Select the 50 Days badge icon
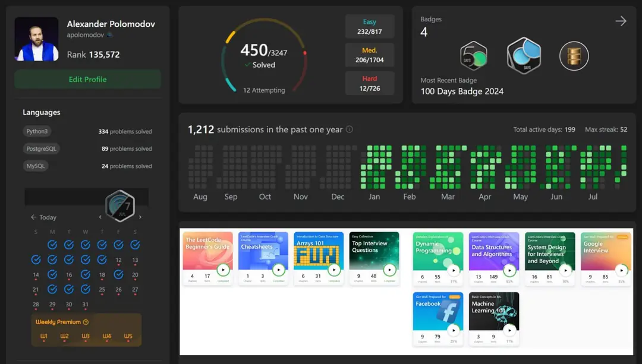Screen dimensions: 642x364 pyautogui.click(x=474, y=56)
